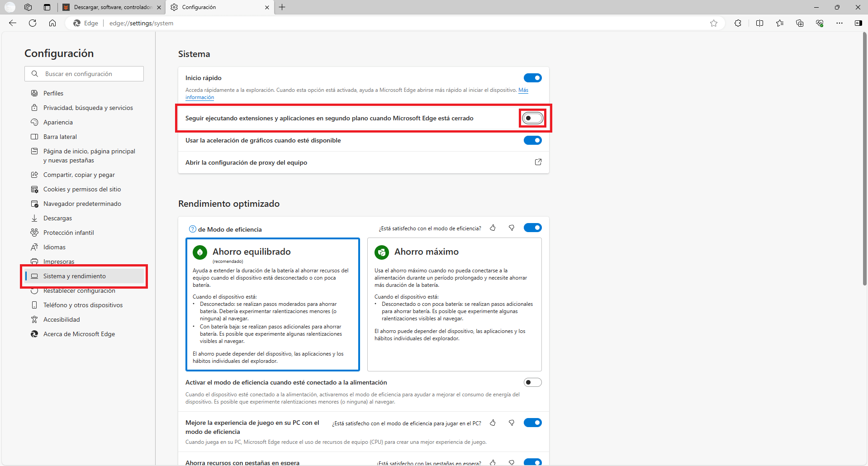This screenshot has height=466, width=868.
Task: Give thumbs up for pestañas en espera
Action: [493, 462]
